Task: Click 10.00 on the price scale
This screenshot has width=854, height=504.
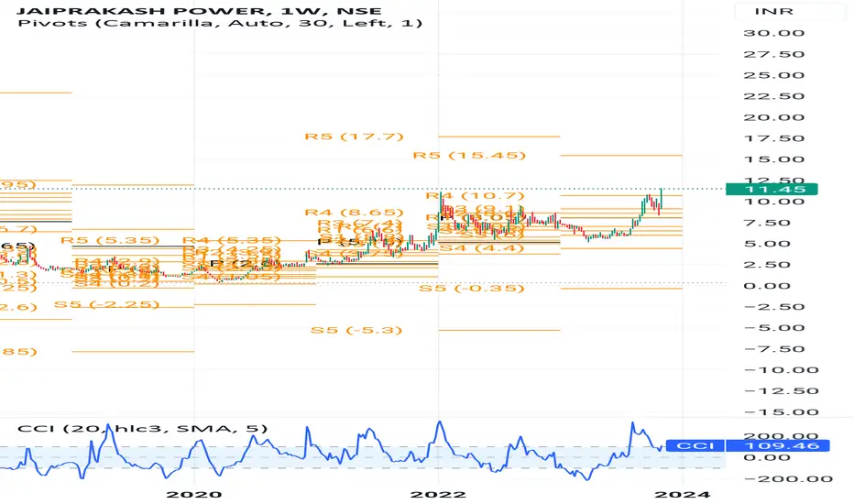Action: tap(774, 202)
